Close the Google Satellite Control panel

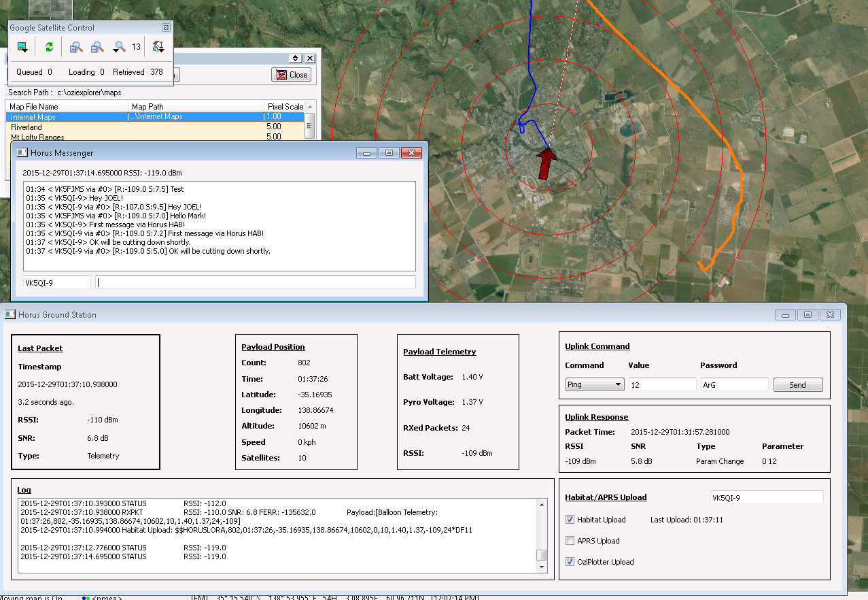coord(166,28)
